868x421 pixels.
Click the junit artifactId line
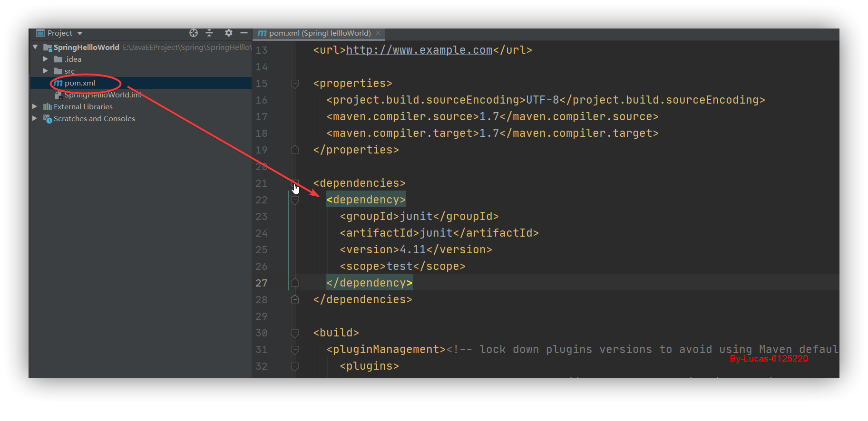(x=439, y=233)
